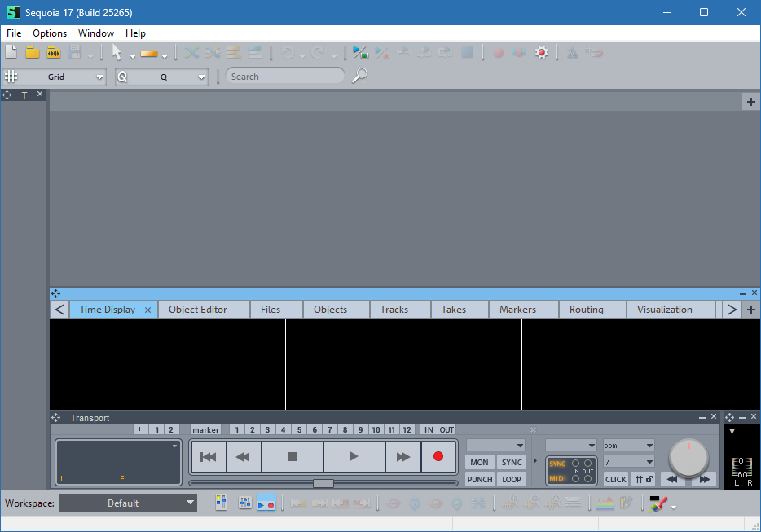Click the Open Project folder icon
Viewport: 761px width, 532px height.
(33, 53)
